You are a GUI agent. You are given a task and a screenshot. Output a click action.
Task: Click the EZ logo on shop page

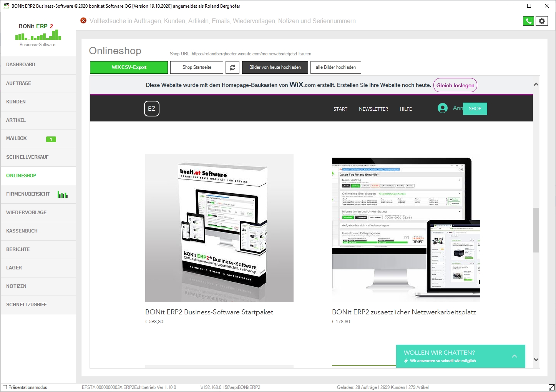coord(152,108)
